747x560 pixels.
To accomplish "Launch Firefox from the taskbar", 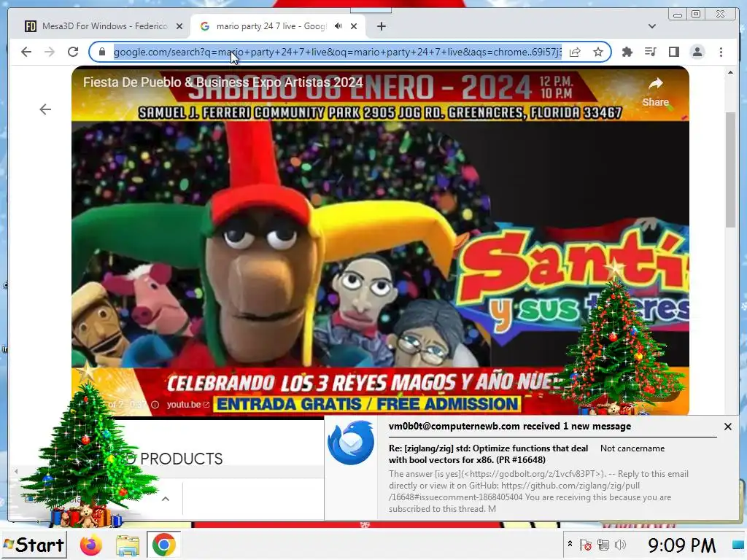I will (x=90, y=545).
